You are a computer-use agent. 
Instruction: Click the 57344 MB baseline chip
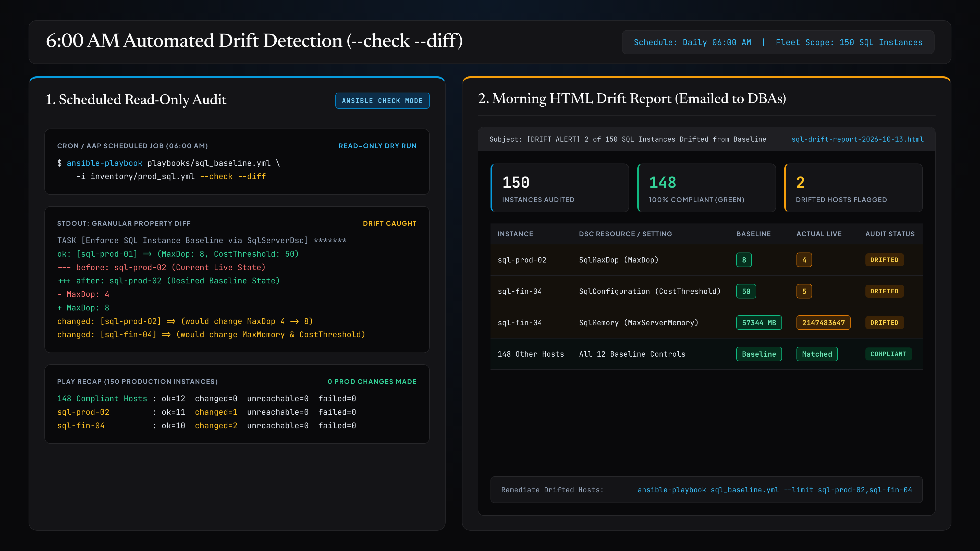click(x=759, y=322)
